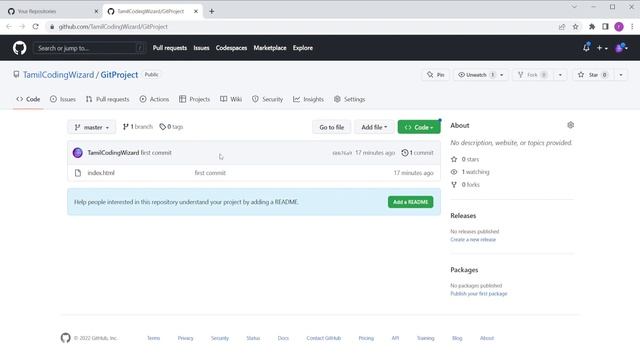Image resolution: width=640 pixels, height=360 pixels.
Task: Open the Docs footer link
Action: tap(283, 338)
